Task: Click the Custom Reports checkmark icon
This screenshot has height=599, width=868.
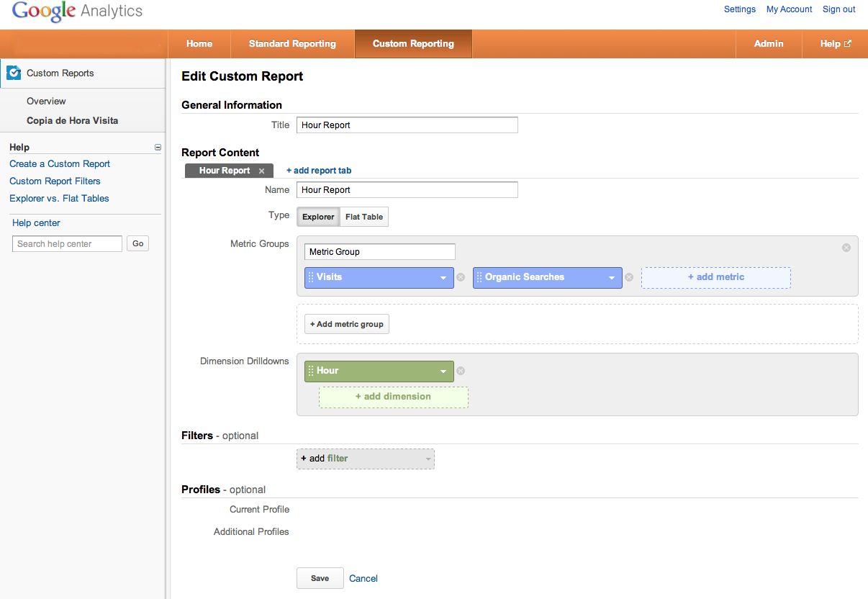Action: pos(14,73)
